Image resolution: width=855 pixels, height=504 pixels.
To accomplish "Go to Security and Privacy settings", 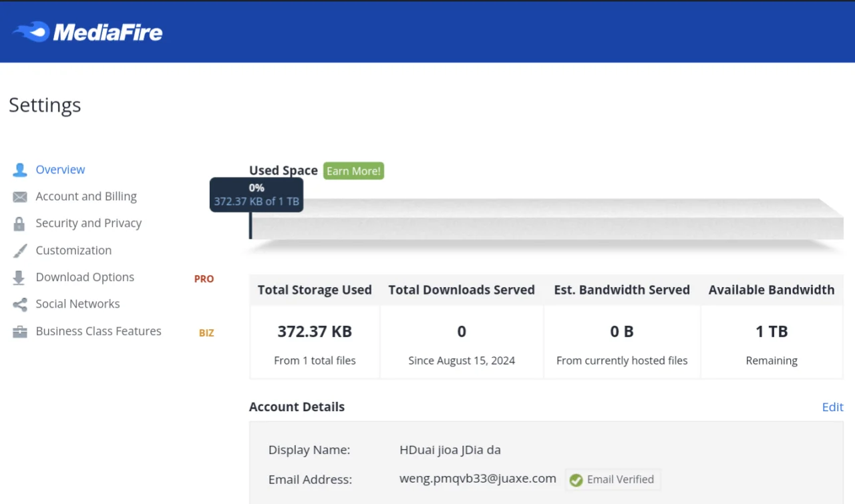I will pos(89,223).
